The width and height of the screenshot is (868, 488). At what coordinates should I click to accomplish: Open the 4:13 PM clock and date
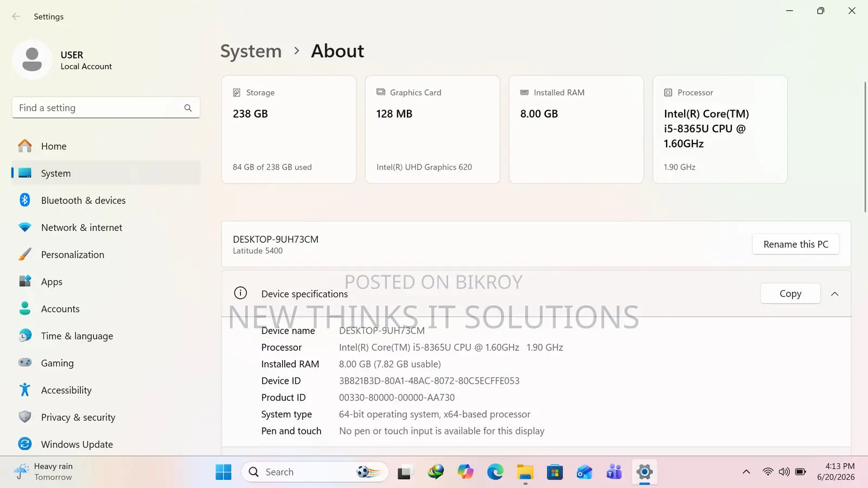tap(836, 472)
